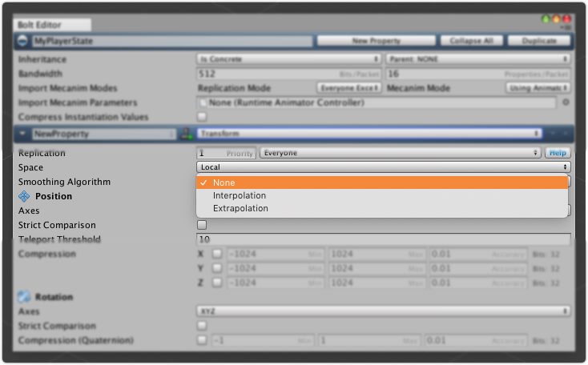Collapse the NewProperty disclosure arrow
This screenshot has width=588, height=365.
pos(22,134)
